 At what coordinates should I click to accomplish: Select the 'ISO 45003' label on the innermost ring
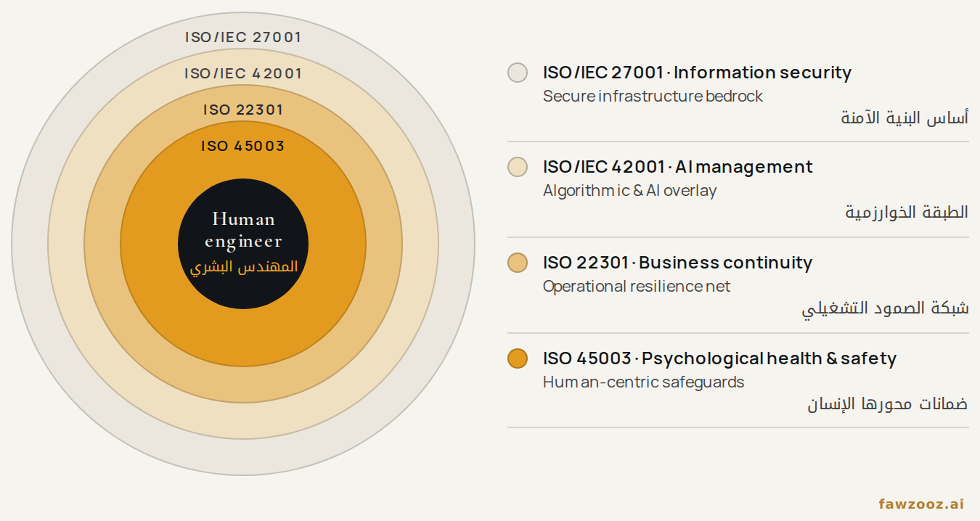click(x=243, y=146)
